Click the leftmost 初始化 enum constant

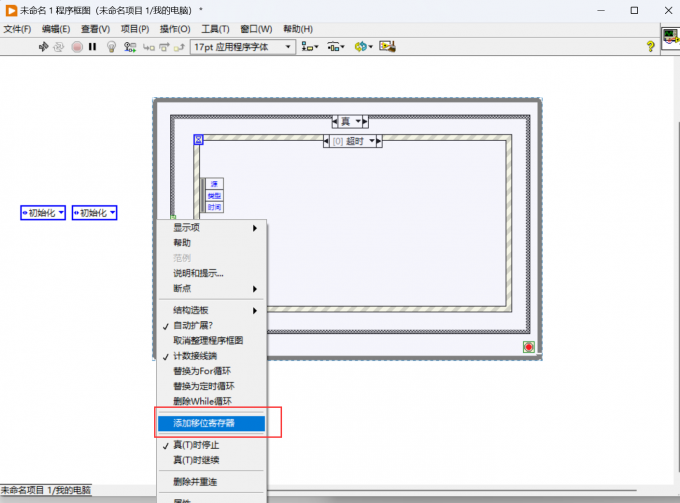[x=43, y=212]
